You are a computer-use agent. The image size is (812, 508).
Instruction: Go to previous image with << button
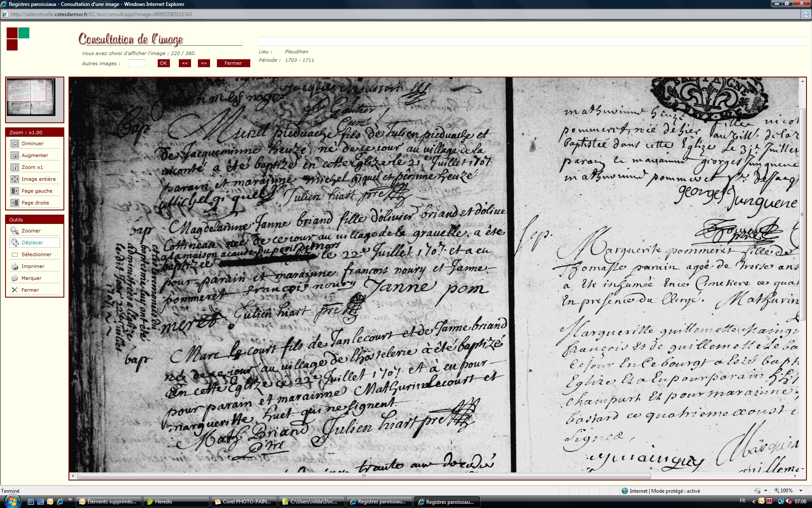(185, 63)
